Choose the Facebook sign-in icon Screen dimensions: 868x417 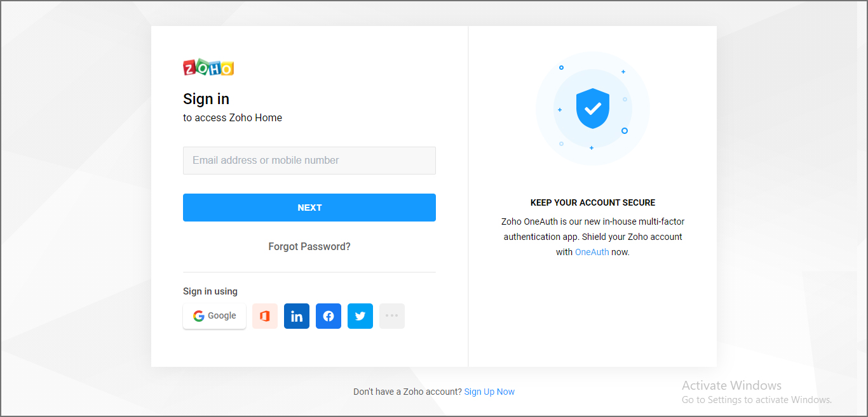point(329,316)
